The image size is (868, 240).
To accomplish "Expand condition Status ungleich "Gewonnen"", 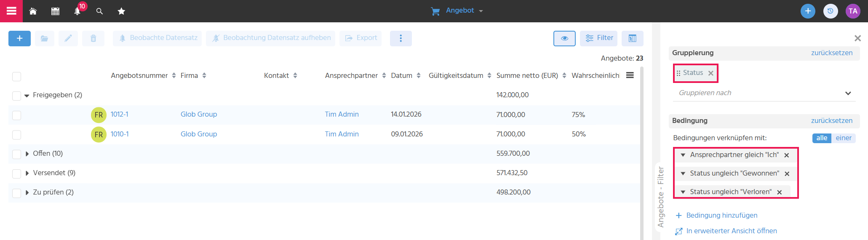I will point(683,173).
